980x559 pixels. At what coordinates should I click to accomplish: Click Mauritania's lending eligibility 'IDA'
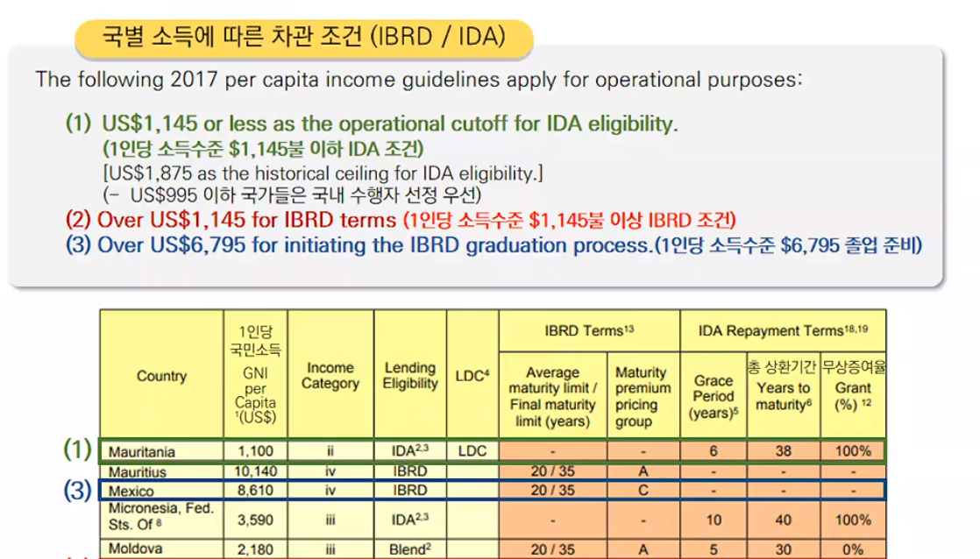410,451
